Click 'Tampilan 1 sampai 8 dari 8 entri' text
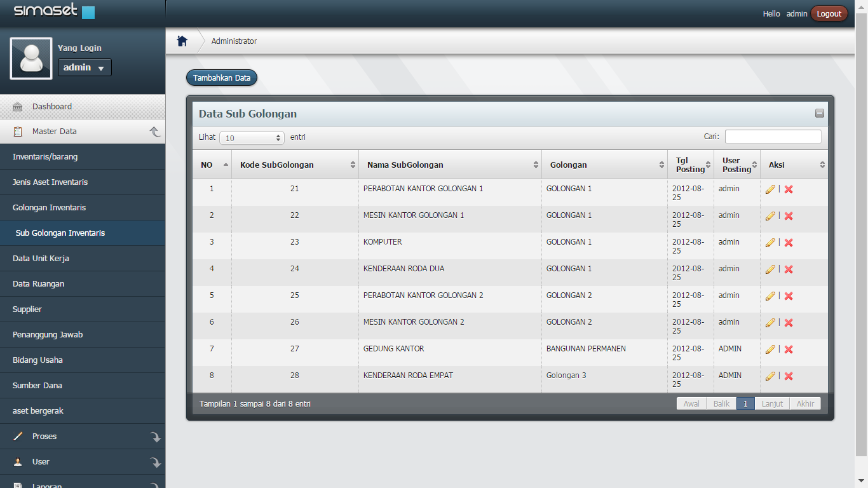Screen dimensions: 868x488 pos(255,404)
